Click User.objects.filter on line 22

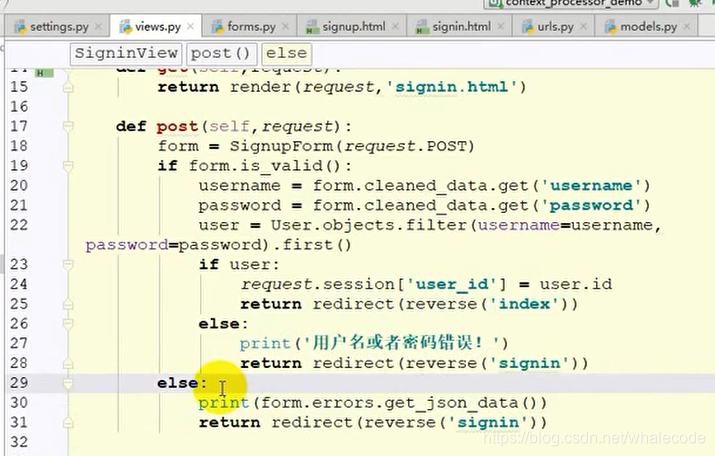click(369, 225)
